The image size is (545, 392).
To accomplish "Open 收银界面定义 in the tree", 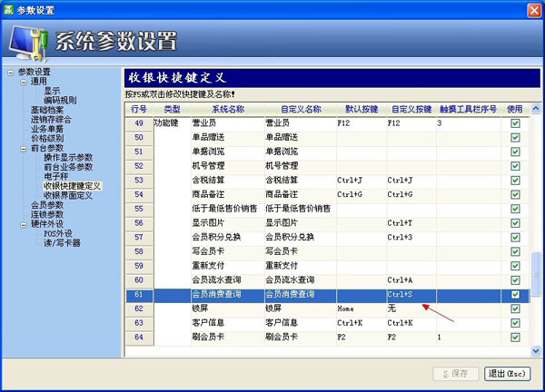I will (x=69, y=195).
